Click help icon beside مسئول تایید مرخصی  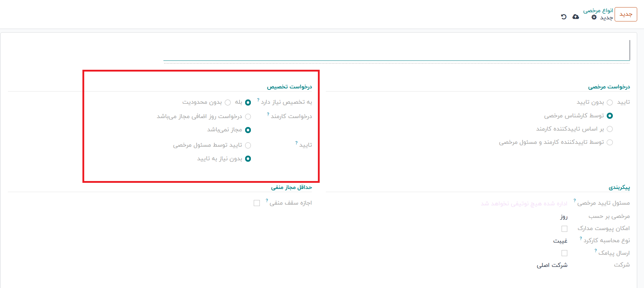[x=574, y=201]
